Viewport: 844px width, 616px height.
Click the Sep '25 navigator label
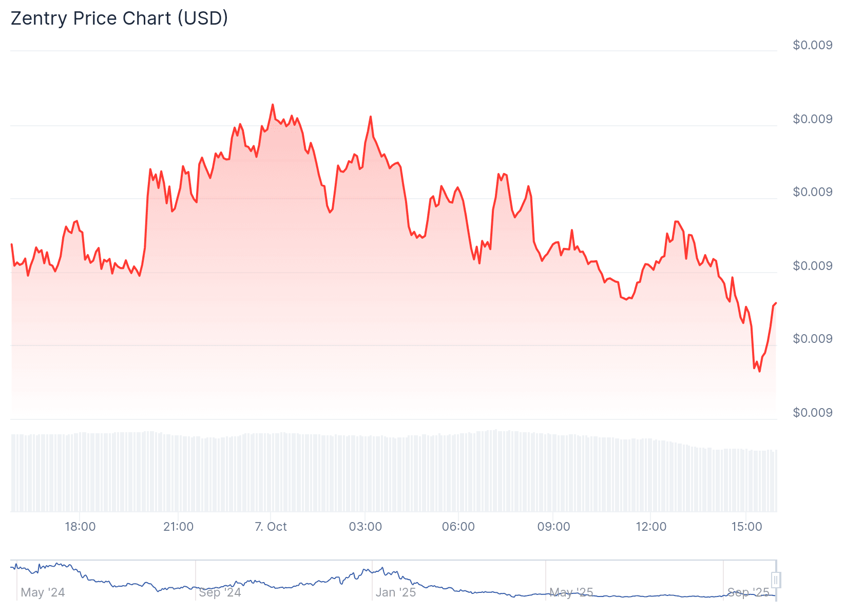click(x=749, y=592)
